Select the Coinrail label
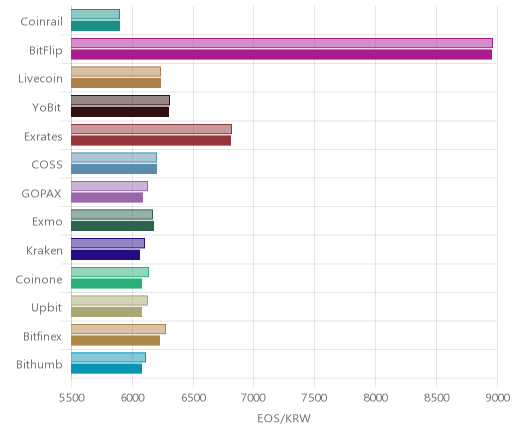The width and height of the screenshot is (512, 436). 41,22
